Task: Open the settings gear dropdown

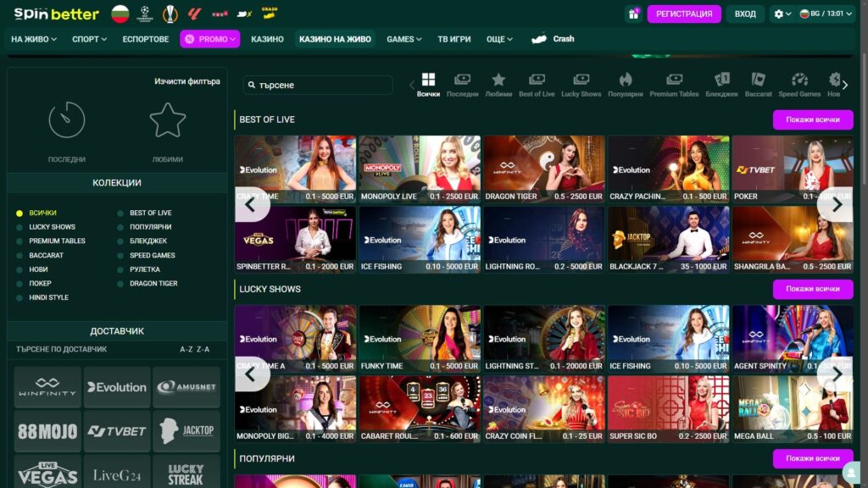Action: coord(782,14)
